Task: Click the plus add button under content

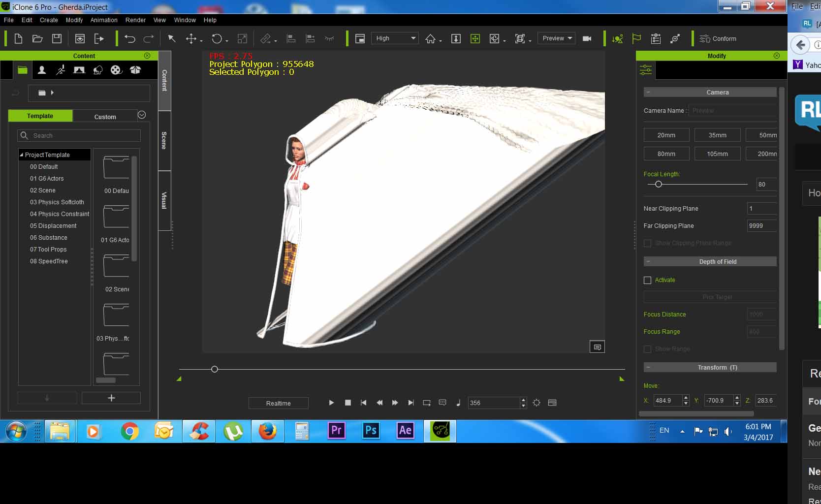Action: (x=111, y=398)
